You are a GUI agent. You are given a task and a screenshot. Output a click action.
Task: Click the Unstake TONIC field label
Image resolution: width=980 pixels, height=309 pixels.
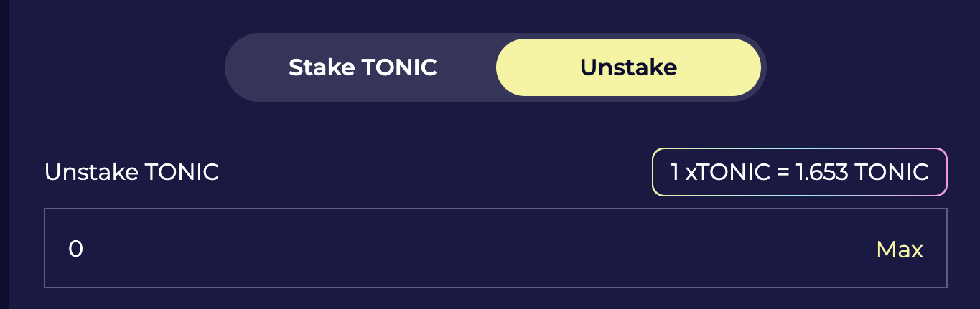click(131, 172)
